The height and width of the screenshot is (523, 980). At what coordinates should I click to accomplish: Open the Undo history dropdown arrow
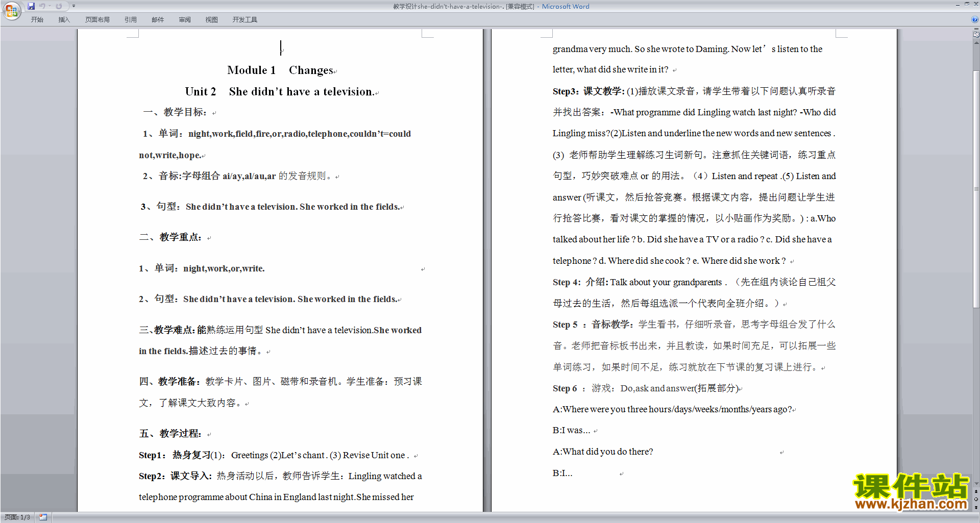[x=50, y=6]
